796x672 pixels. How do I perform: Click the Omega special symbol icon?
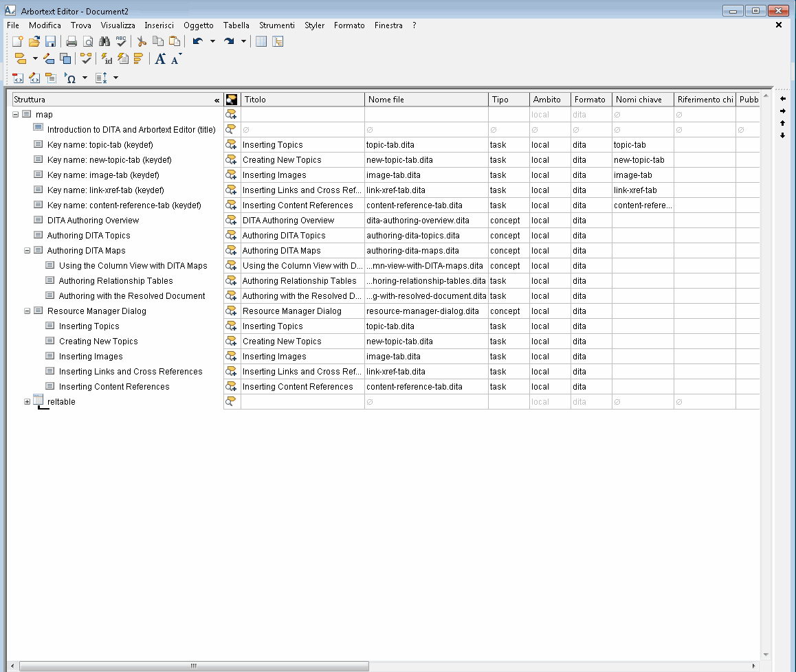(x=71, y=78)
